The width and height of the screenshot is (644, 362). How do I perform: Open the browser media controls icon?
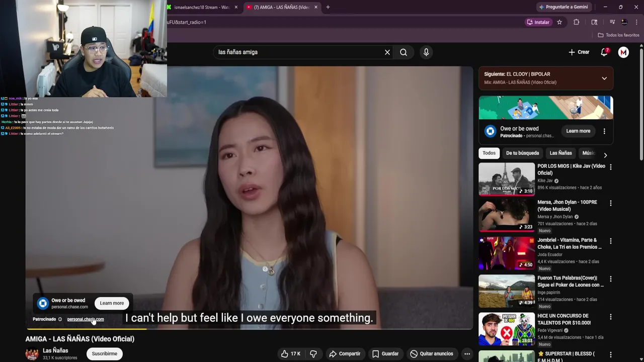pos(612,22)
